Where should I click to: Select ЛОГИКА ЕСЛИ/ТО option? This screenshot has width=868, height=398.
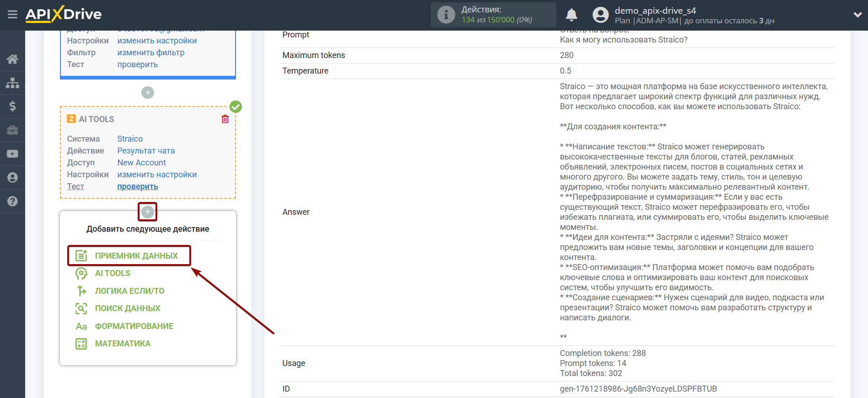[129, 291]
